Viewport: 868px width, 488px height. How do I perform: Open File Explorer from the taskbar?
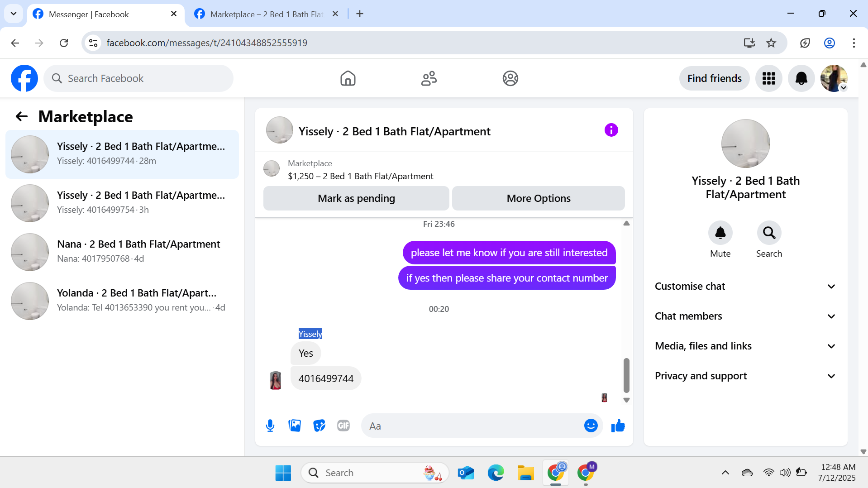point(525,473)
